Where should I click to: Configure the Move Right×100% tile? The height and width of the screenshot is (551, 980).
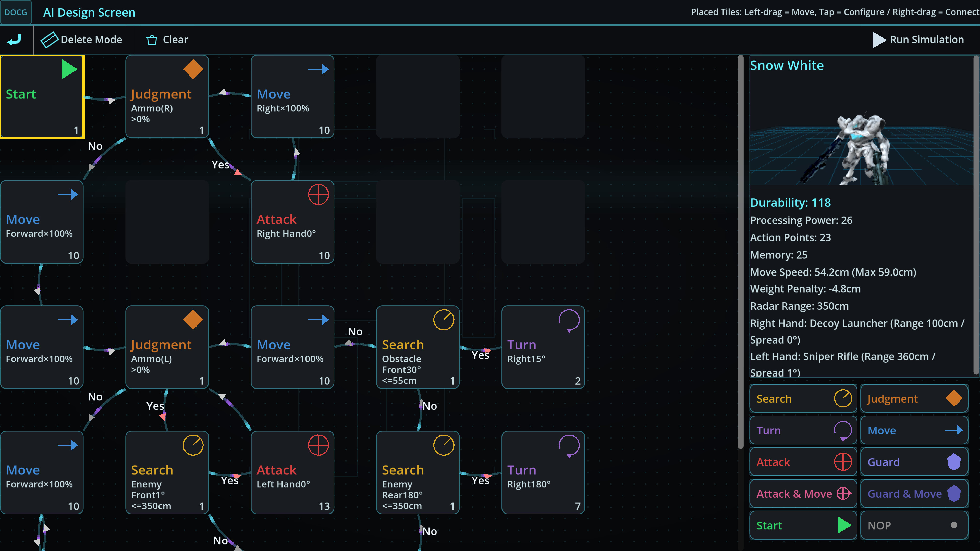point(292,97)
